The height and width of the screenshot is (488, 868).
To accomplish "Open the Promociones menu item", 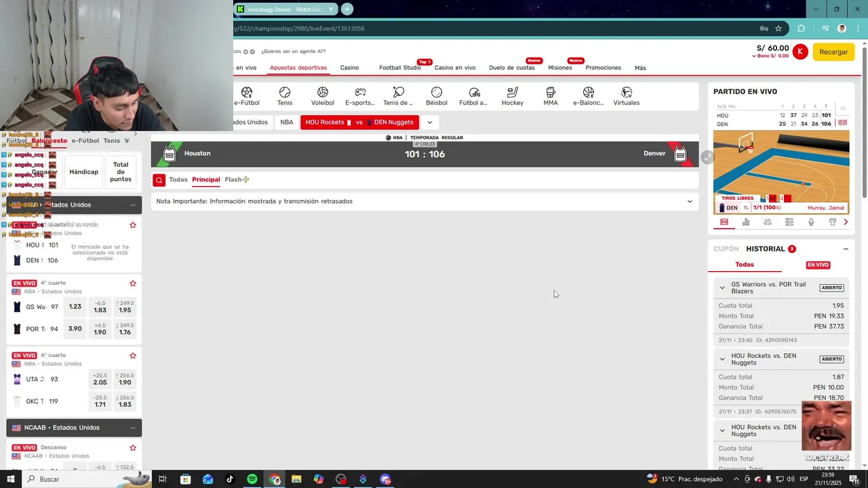I will coord(603,68).
